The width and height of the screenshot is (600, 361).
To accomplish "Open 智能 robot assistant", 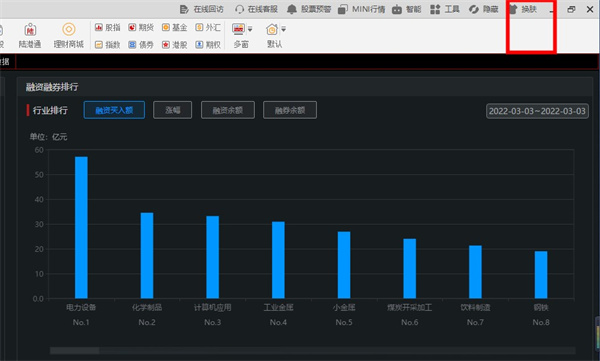I will tap(407, 9).
